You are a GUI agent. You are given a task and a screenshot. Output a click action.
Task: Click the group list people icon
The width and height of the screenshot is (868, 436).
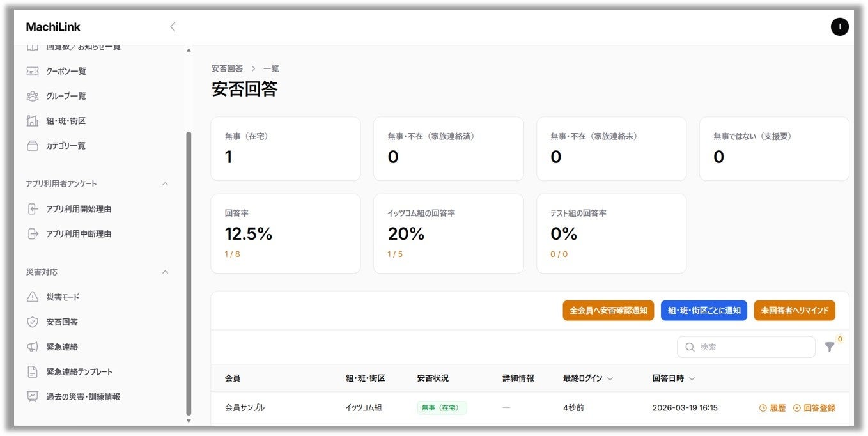[x=33, y=96]
